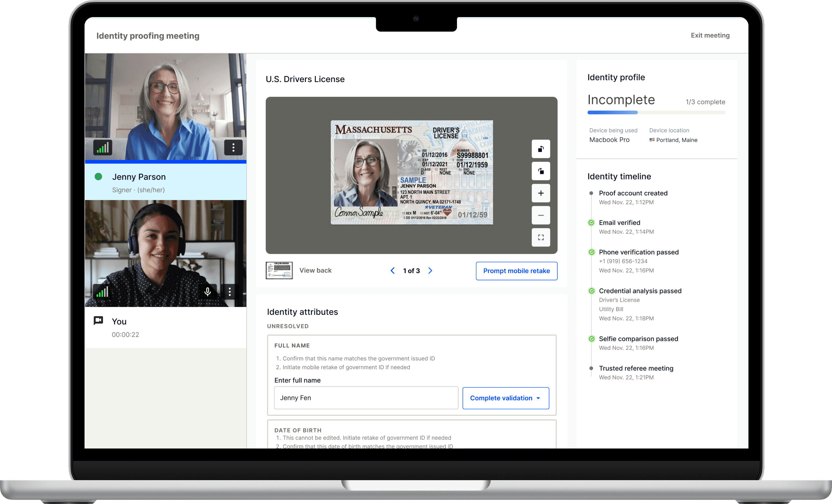View back of license thumbnail
The height and width of the screenshot is (504, 832).
[279, 270]
